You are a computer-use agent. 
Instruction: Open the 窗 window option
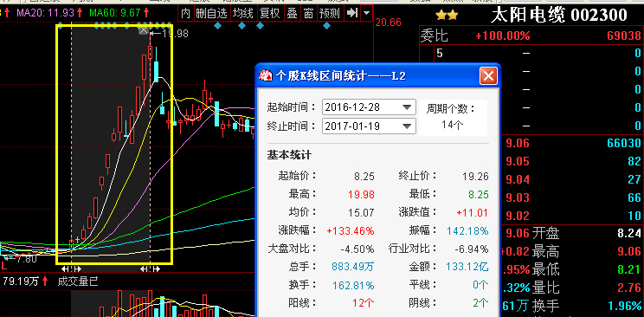pos(308,13)
